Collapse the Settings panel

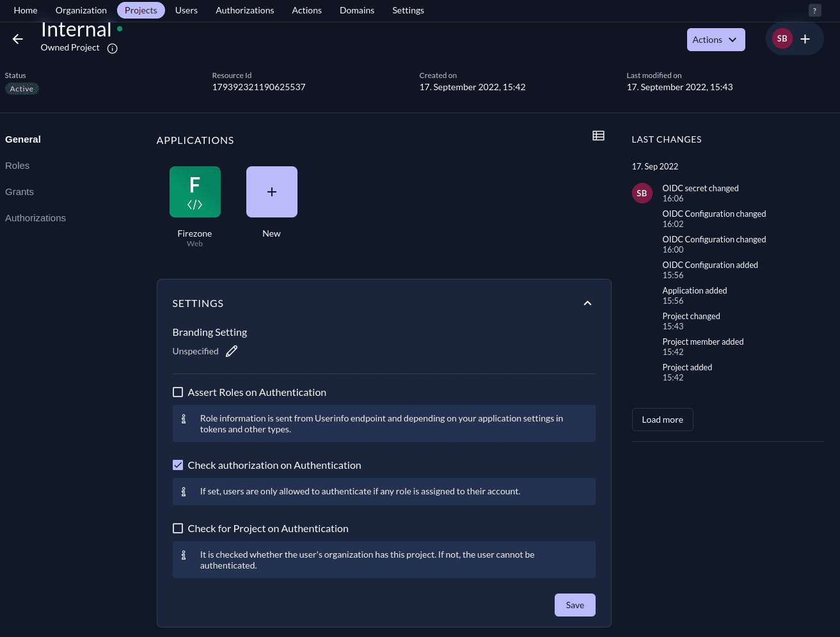coord(587,303)
